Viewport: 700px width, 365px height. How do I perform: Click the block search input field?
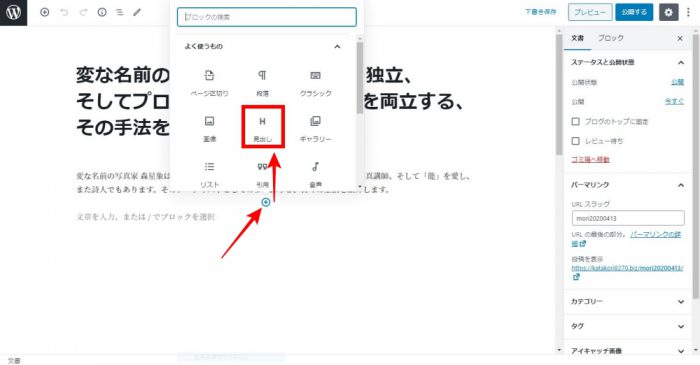(x=267, y=17)
